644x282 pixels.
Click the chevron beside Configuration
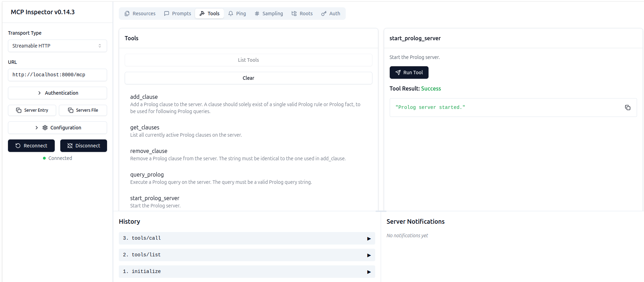coord(37,128)
